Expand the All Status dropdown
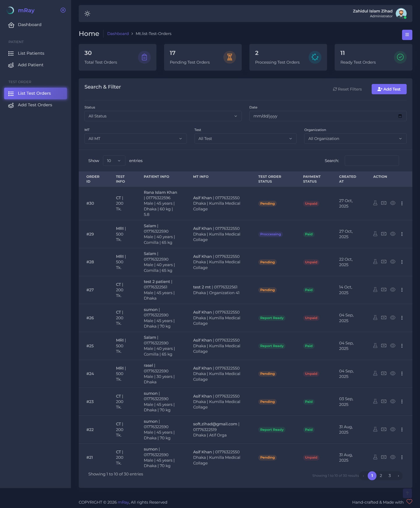 [x=163, y=116]
